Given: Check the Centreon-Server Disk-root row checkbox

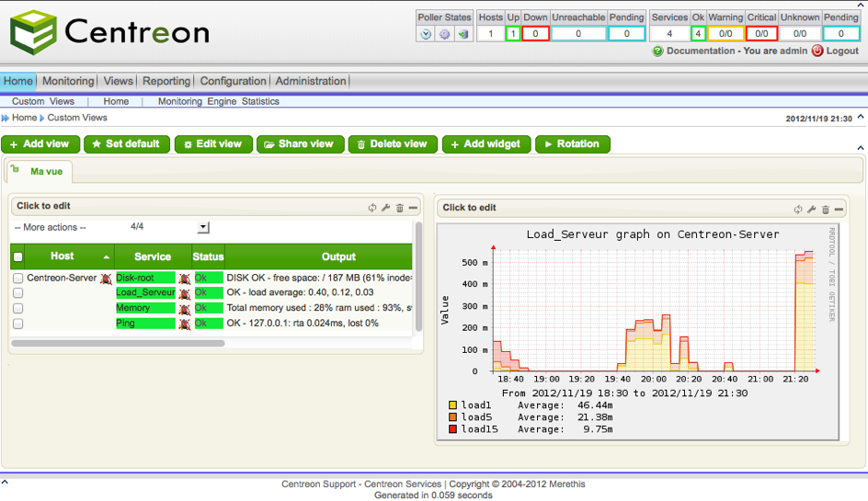Looking at the screenshot, I should click(x=18, y=278).
